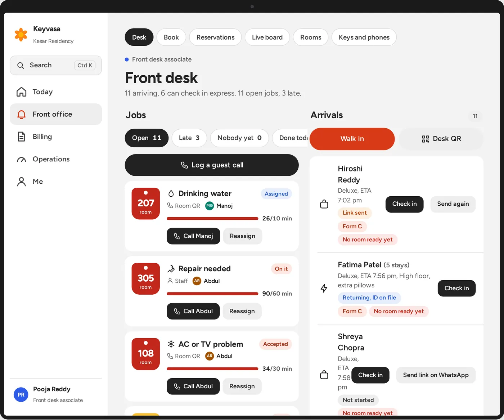Click the PR avatar for Pooja Reddy
Image resolution: width=504 pixels, height=420 pixels.
pyautogui.click(x=21, y=395)
